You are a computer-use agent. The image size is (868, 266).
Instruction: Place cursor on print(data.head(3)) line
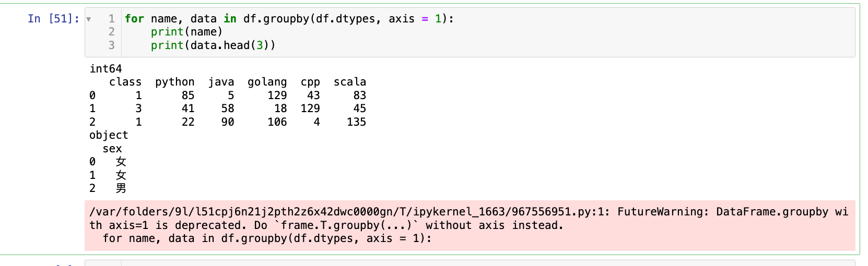(x=213, y=45)
